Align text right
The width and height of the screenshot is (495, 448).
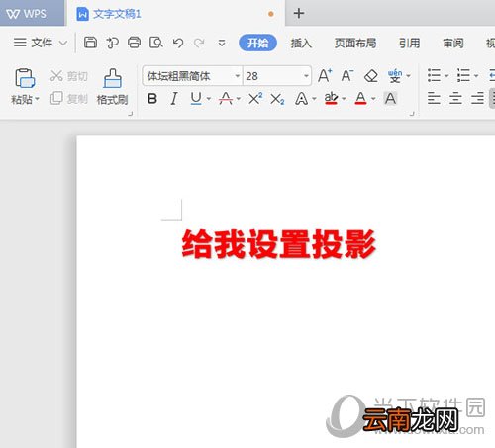click(477, 98)
